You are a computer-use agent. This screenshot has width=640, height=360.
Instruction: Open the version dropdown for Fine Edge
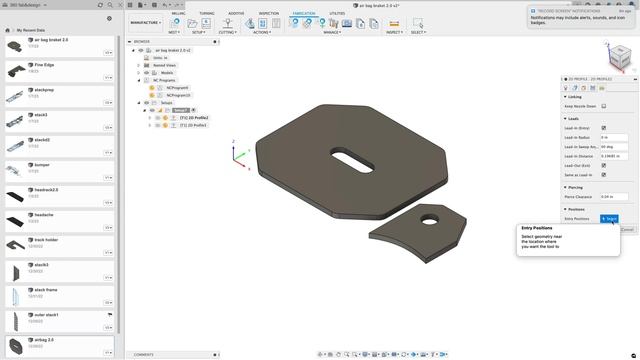108,78
